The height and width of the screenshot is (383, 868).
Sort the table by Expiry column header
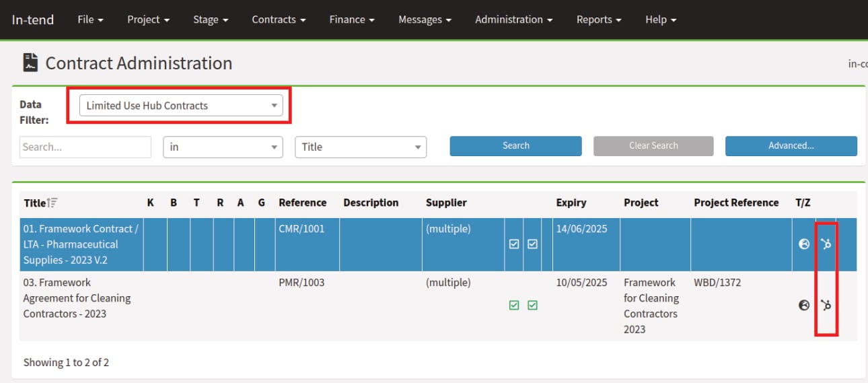pos(571,203)
